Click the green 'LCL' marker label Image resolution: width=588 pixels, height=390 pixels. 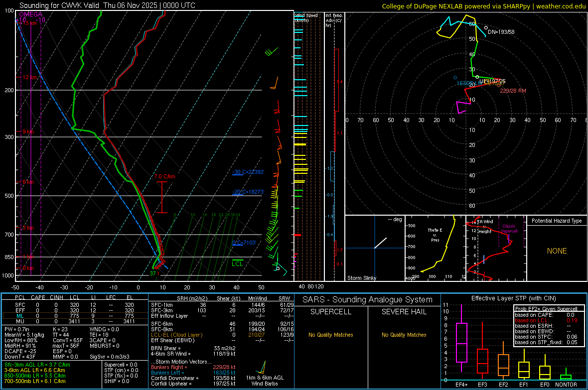(x=237, y=263)
